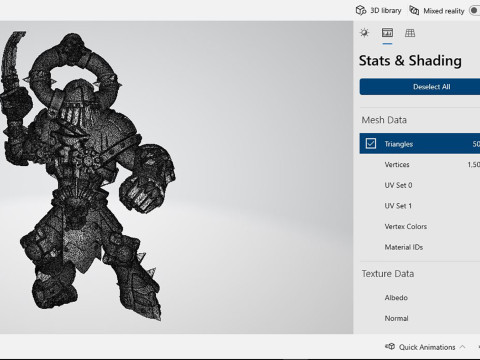Expand the Quick Animations chevron
This screenshot has width=480, height=360.
click(x=462, y=347)
